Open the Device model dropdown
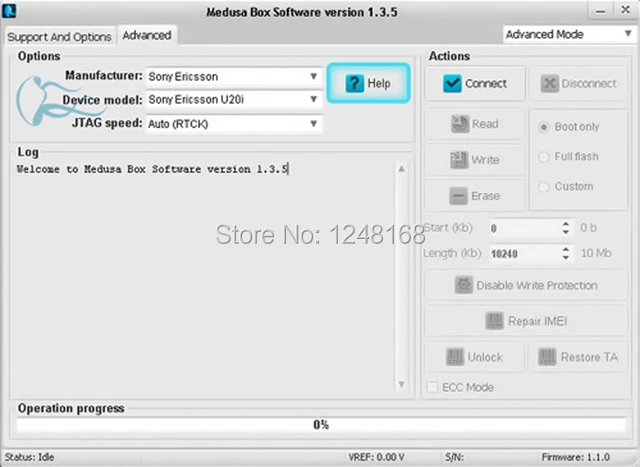The height and width of the screenshot is (467, 640). [x=234, y=100]
